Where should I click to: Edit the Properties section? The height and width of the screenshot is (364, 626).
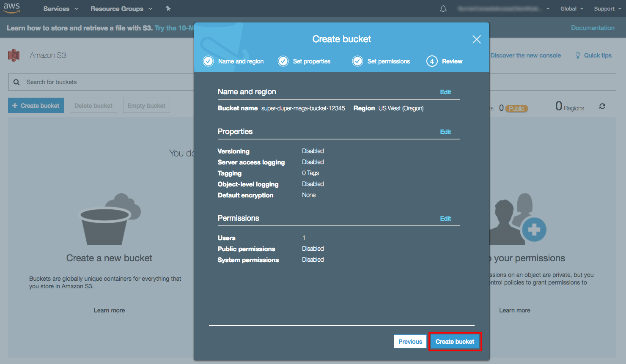(445, 132)
